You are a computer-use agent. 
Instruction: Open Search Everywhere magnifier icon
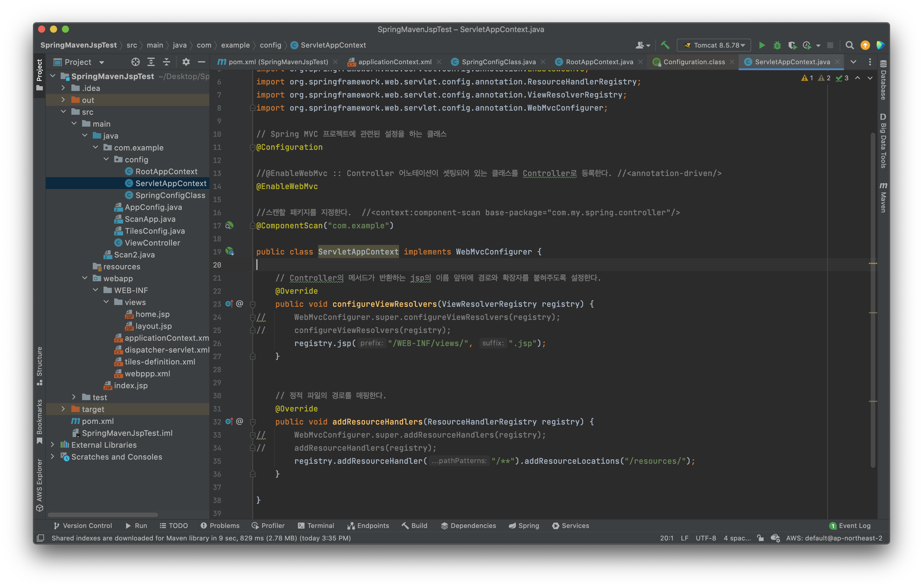850,45
